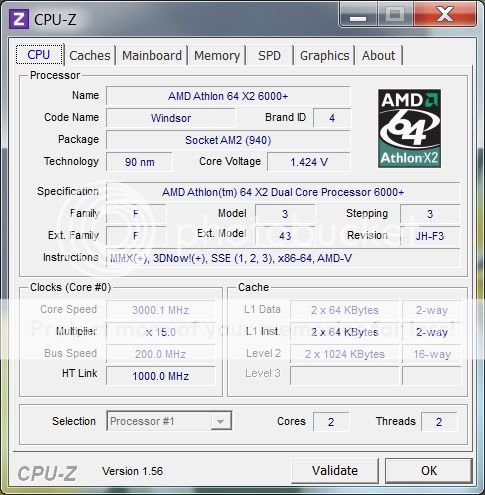Click the Code Name value Windsor
485x495 pixels.
tap(170, 118)
